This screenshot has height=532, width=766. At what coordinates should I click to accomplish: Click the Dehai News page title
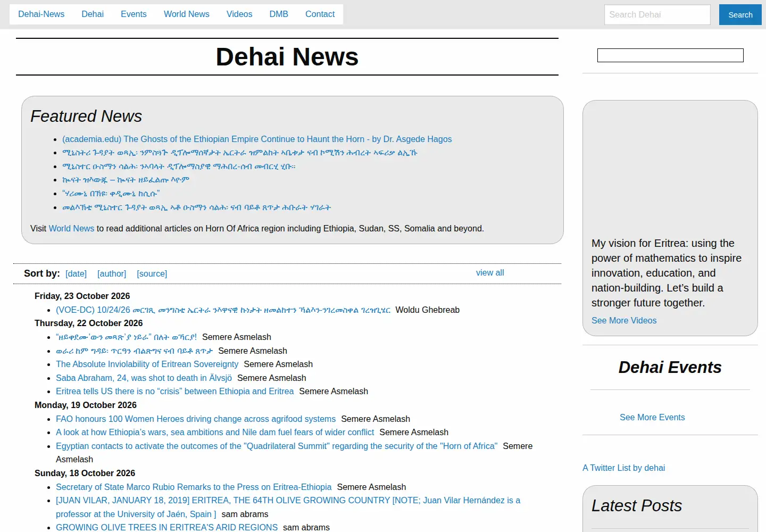tap(287, 57)
